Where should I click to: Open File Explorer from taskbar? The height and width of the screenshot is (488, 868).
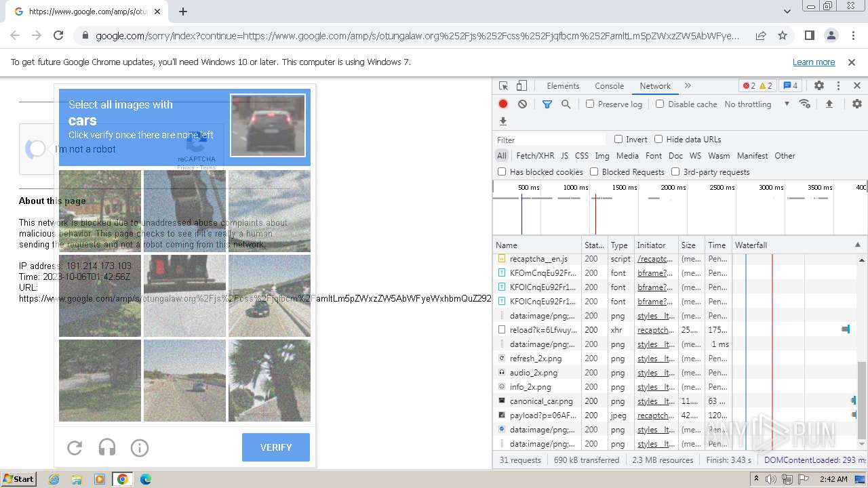pyautogui.click(x=77, y=479)
